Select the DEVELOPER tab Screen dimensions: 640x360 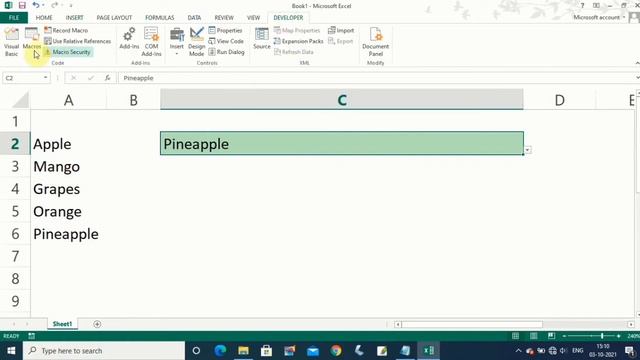[288, 18]
